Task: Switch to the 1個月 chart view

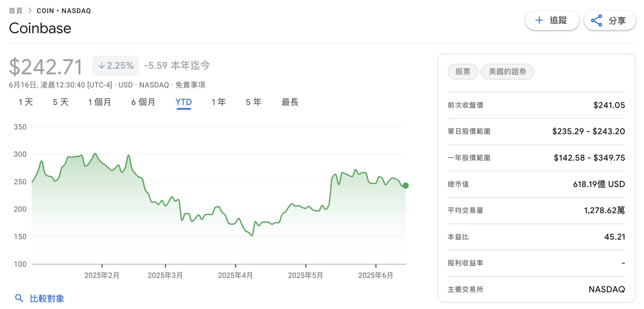Action: point(99,102)
